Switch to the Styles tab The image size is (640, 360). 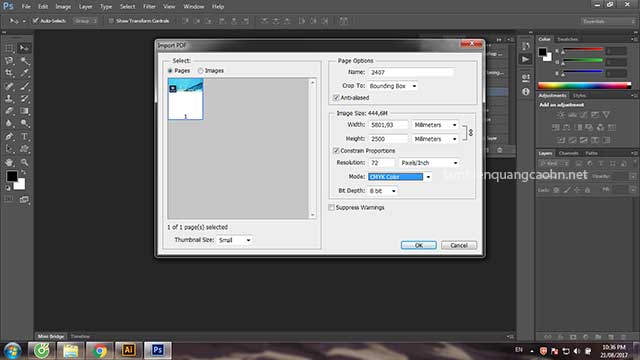[579, 96]
